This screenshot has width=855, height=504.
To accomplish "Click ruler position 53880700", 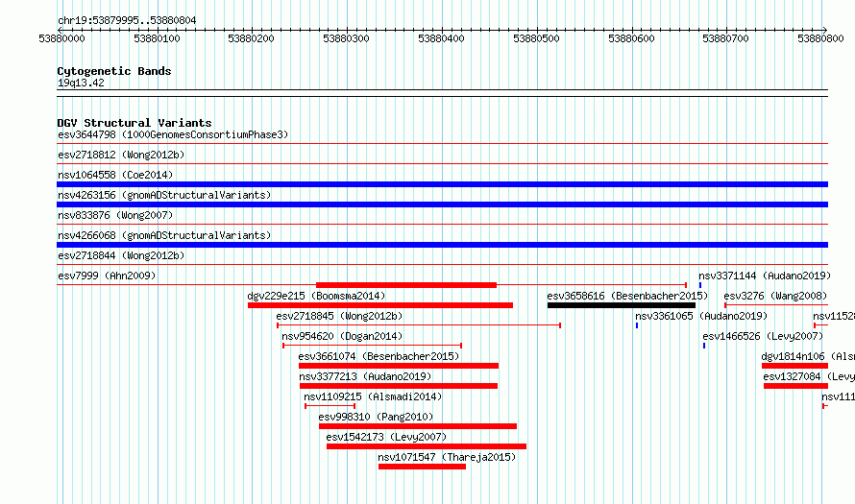I will coord(725,38).
